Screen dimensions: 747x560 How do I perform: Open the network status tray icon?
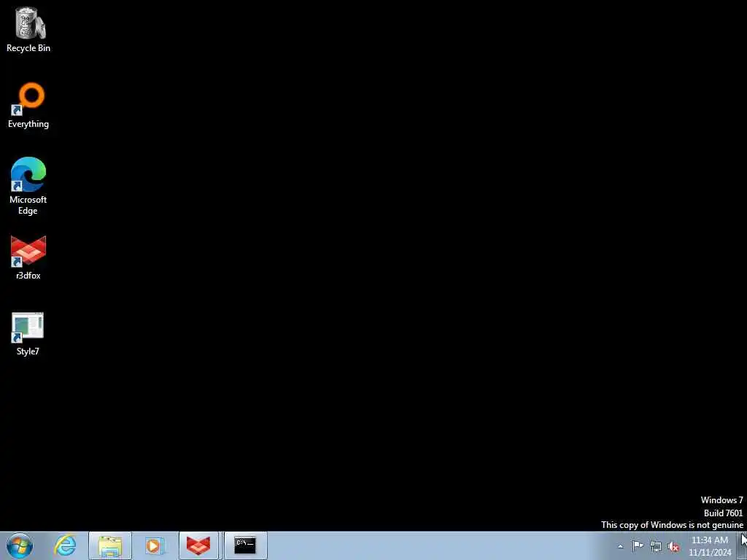[656, 547]
